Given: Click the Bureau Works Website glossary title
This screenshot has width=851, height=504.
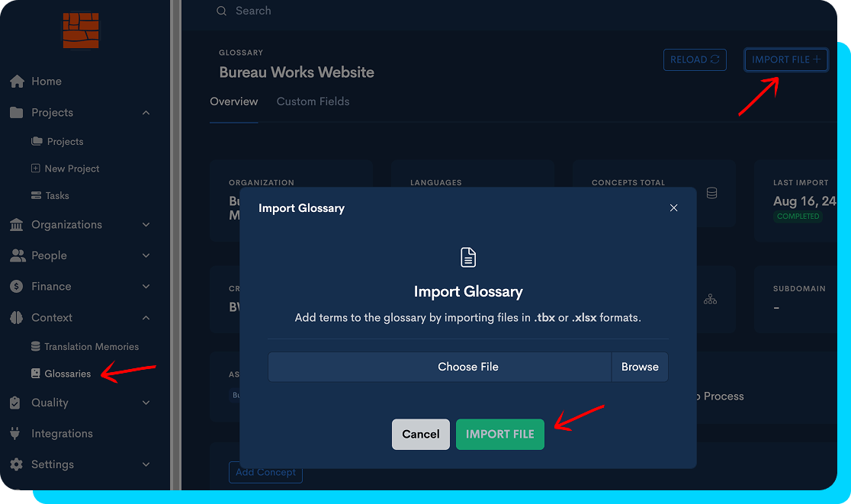Looking at the screenshot, I should (x=297, y=72).
